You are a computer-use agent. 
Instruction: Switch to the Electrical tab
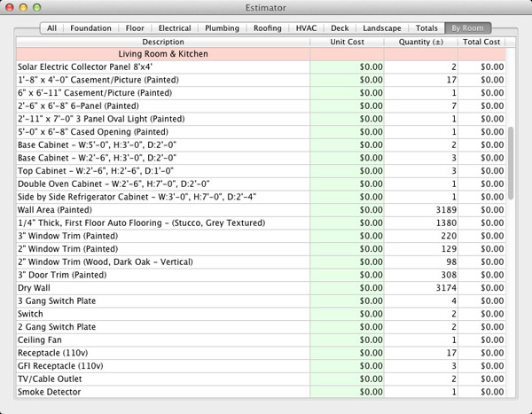click(x=176, y=28)
